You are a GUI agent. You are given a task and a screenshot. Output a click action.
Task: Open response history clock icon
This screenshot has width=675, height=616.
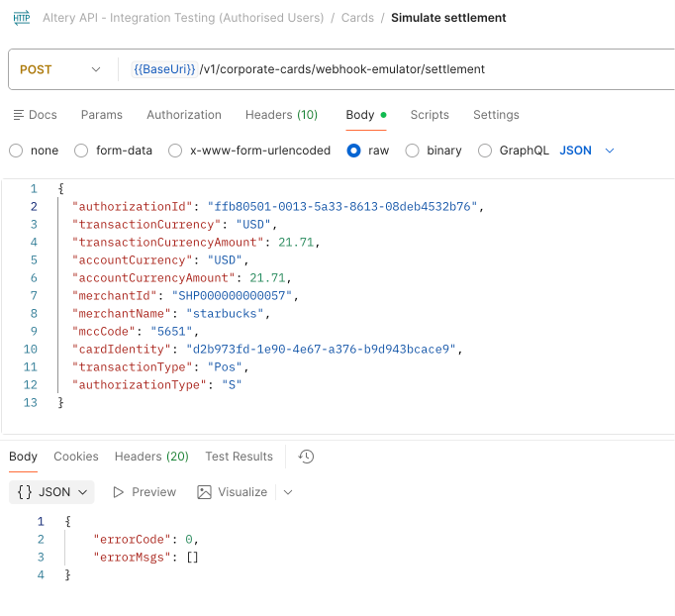306,457
